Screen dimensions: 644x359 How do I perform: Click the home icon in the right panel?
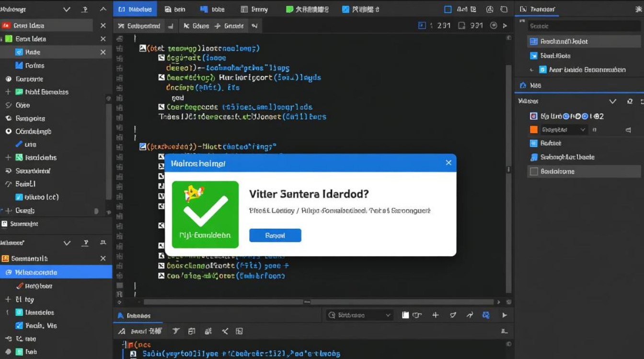523,86
